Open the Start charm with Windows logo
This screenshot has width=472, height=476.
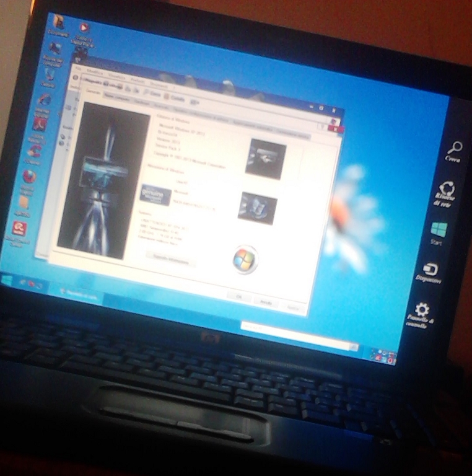pyautogui.click(x=439, y=229)
